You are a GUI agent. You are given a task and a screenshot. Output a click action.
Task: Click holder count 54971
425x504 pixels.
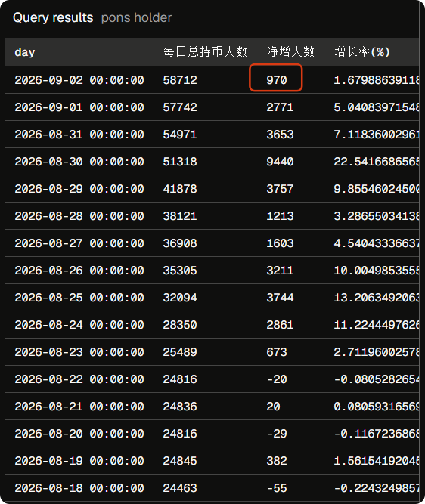pyautogui.click(x=180, y=135)
